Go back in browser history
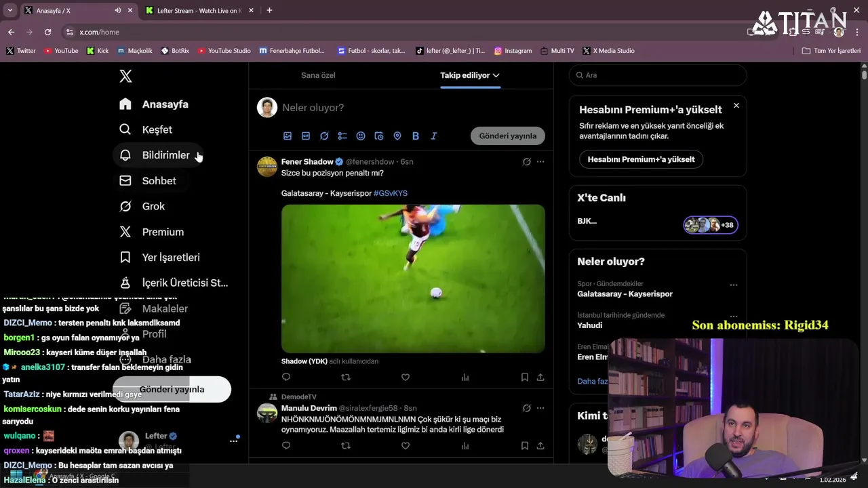Viewport: 868px width, 488px height. [x=11, y=32]
